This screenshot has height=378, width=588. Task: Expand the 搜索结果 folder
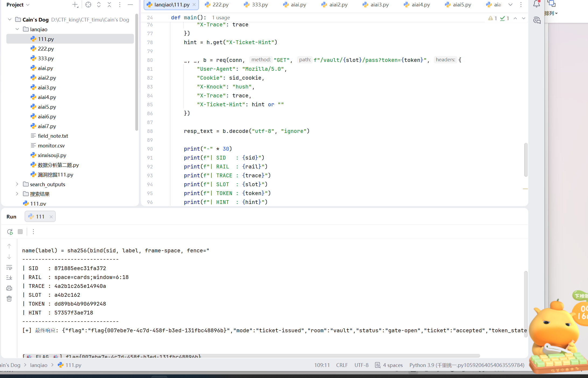point(17,194)
